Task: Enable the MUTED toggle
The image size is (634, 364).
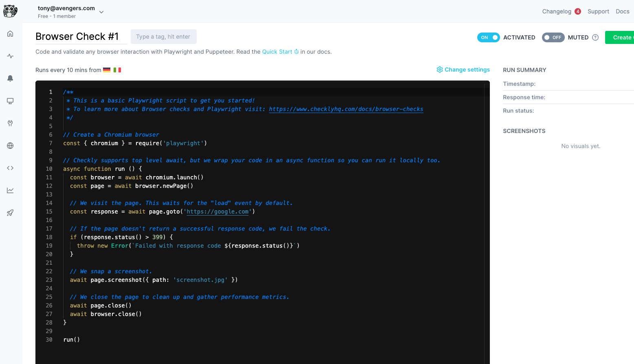Action: point(553,37)
